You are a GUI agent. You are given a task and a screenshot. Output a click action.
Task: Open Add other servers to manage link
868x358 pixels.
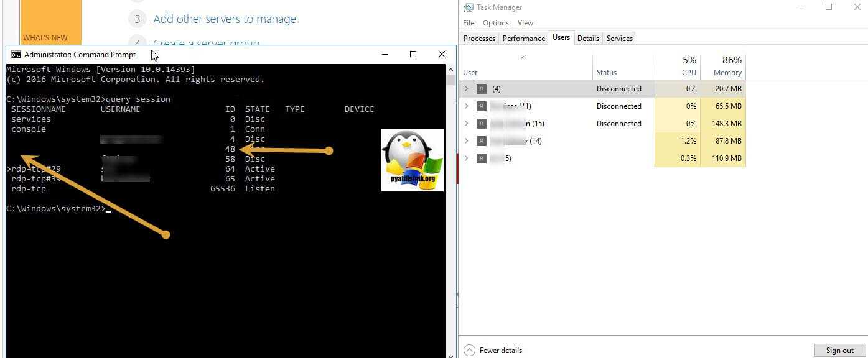pos(225,19)
